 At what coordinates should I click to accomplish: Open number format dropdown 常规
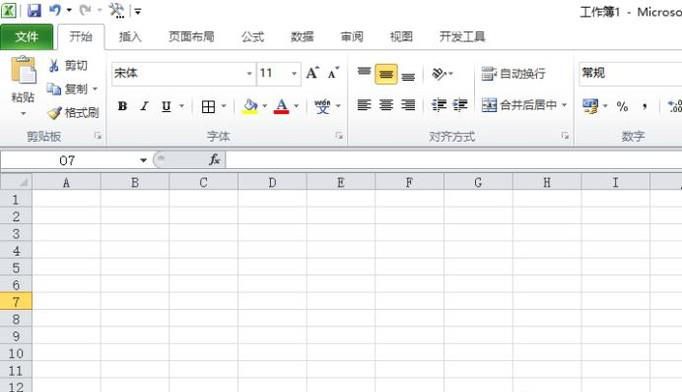pos(630,73)
